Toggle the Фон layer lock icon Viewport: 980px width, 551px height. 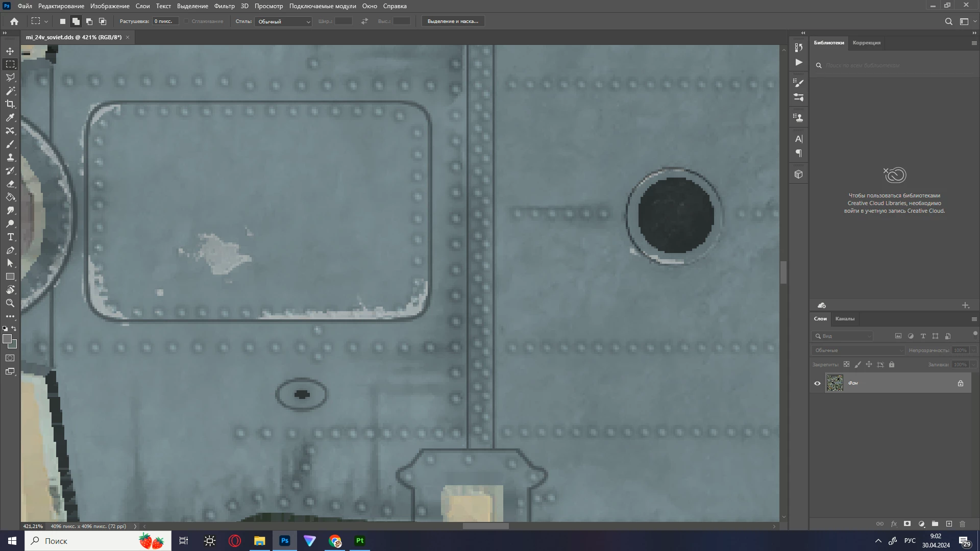[x=960, y=383]
